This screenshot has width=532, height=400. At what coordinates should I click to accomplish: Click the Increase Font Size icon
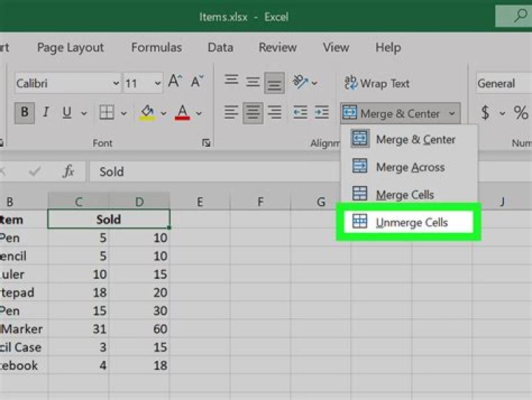point(176,83)
